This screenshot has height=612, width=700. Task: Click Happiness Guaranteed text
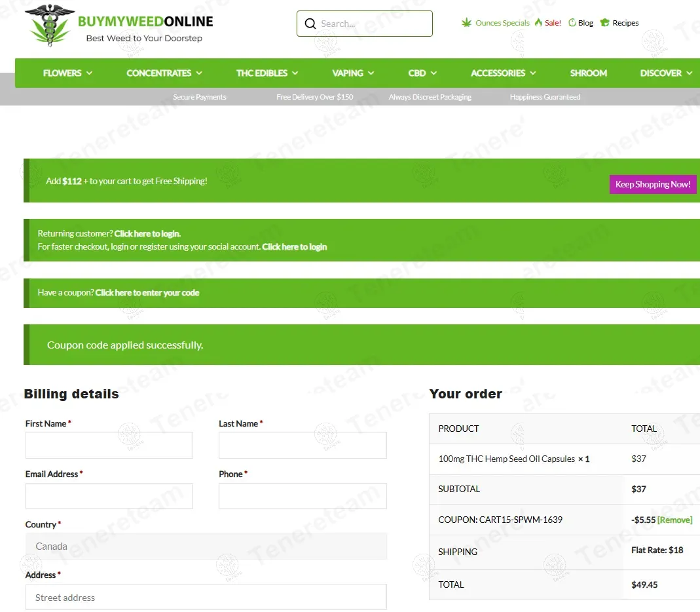545,97
